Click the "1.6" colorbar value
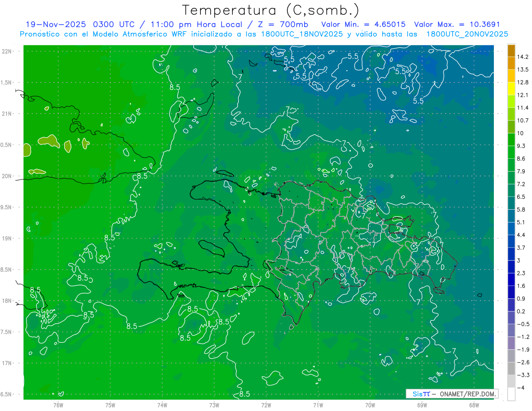 (x=521, y=286)
